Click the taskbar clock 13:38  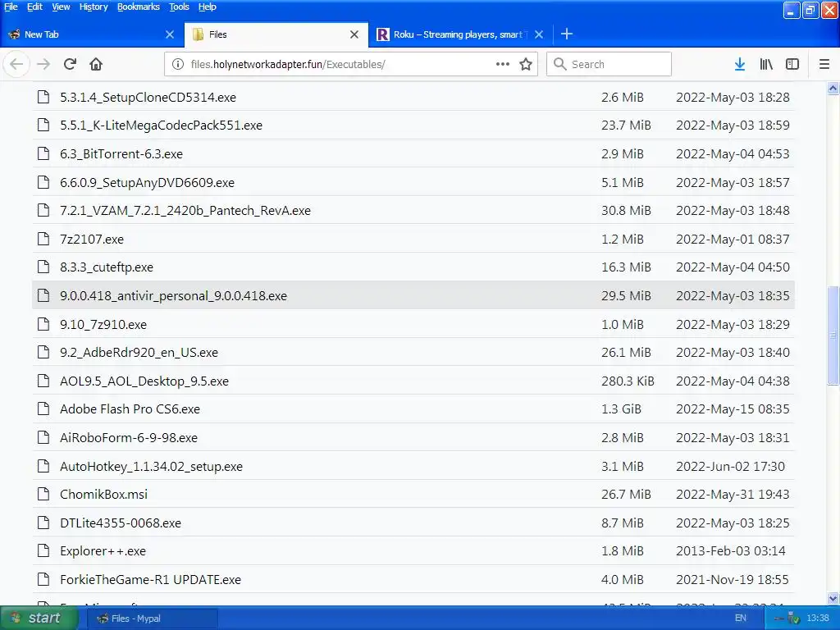(818, 618)
